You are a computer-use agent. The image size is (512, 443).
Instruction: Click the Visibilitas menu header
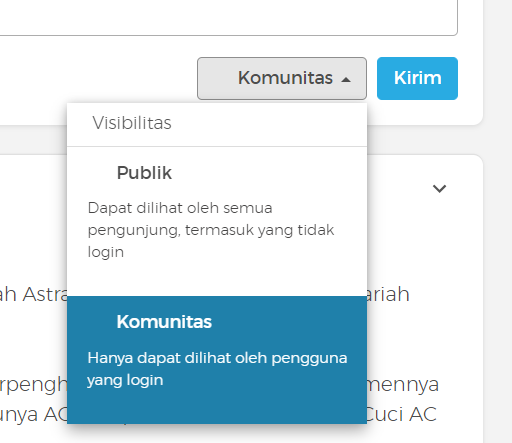click(132, 123)
